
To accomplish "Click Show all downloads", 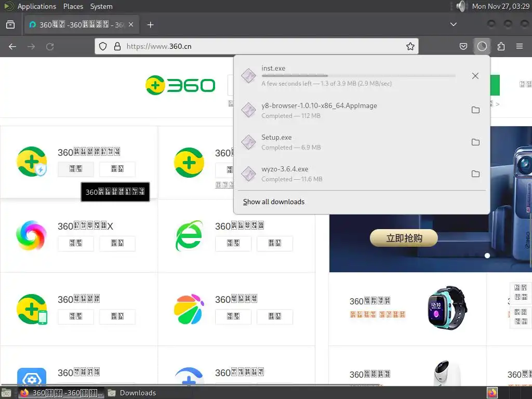I will point(274,202).
